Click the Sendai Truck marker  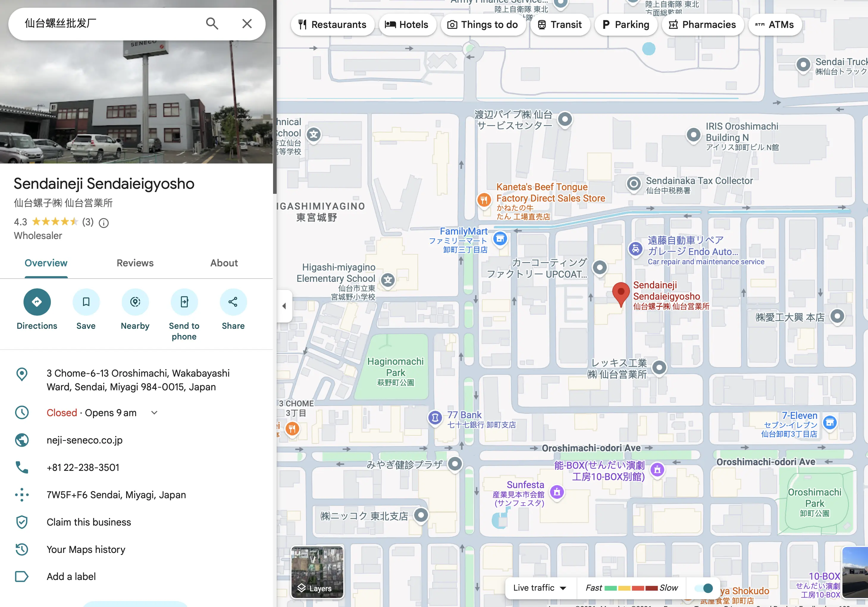click(x=803, y=65)
